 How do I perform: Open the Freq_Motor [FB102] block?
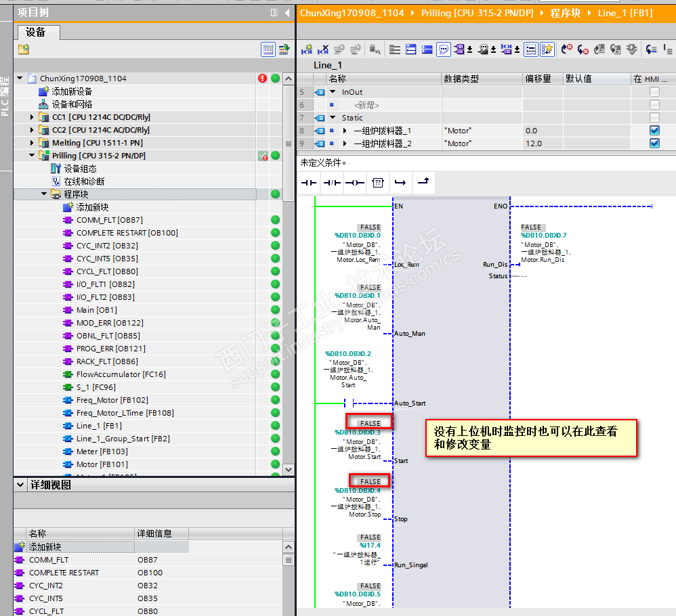pos(112,400)
